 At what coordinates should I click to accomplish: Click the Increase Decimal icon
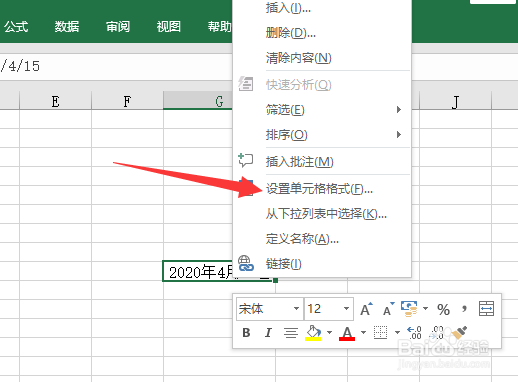click(414, 333)
